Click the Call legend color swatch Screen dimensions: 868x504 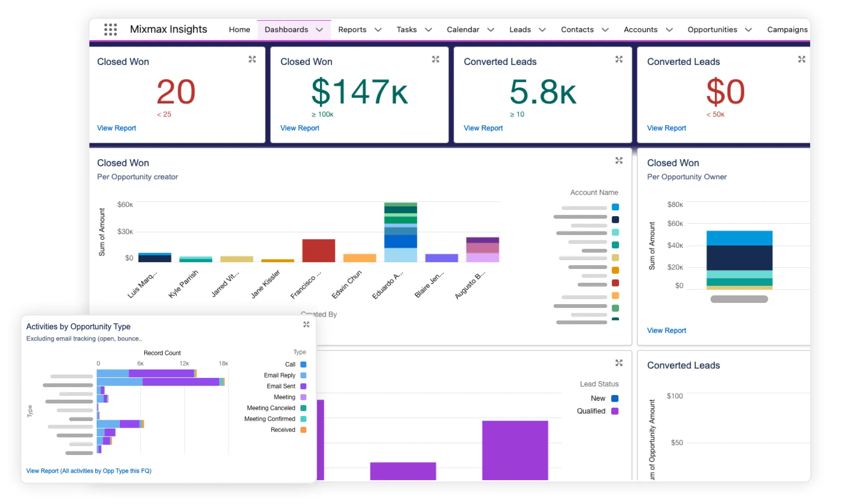pyautogui.click(x=303, y=364)
